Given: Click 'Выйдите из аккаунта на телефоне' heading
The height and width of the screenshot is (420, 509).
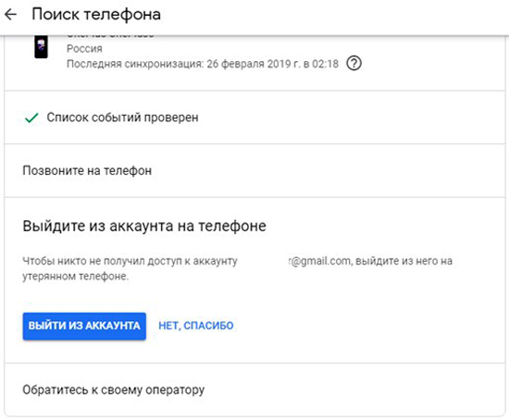Looking at the screenshot, I should click(x=144, y=226).
